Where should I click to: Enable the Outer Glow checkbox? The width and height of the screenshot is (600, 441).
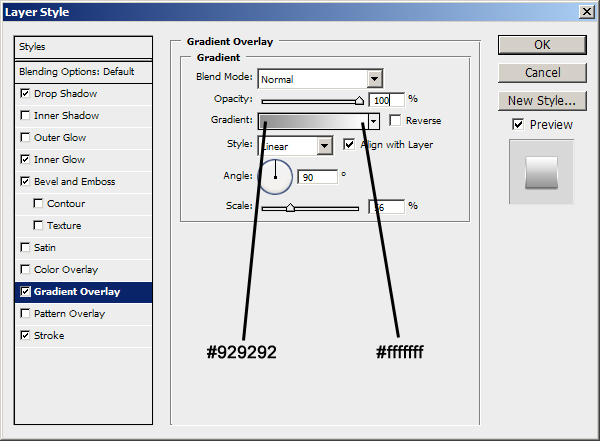[x=25, y=137]
